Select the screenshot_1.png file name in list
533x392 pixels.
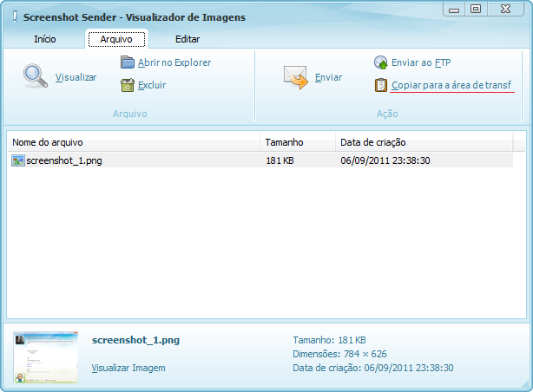(x=64, y=160)
